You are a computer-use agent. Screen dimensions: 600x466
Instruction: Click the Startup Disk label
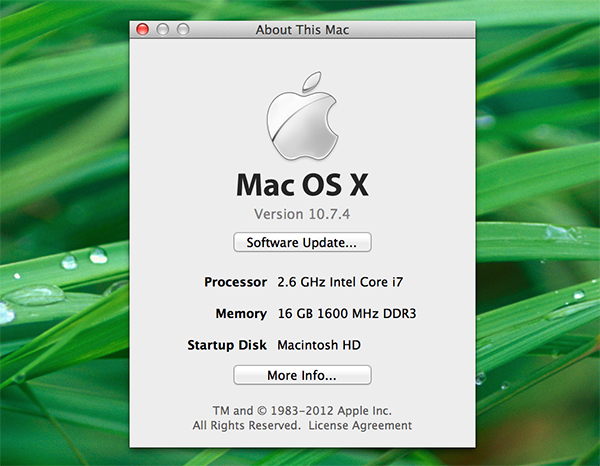coord(227,345)
